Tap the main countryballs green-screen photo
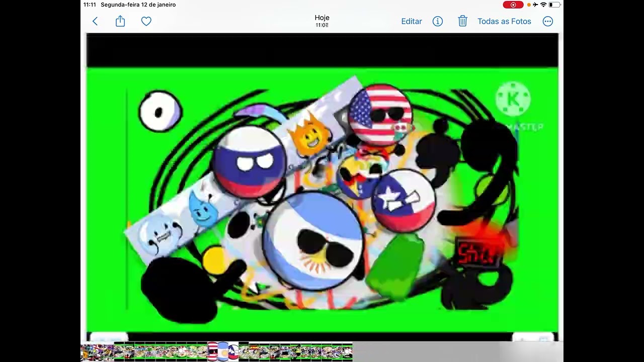This screenshot has height=362, width=644. coord(322,186)
